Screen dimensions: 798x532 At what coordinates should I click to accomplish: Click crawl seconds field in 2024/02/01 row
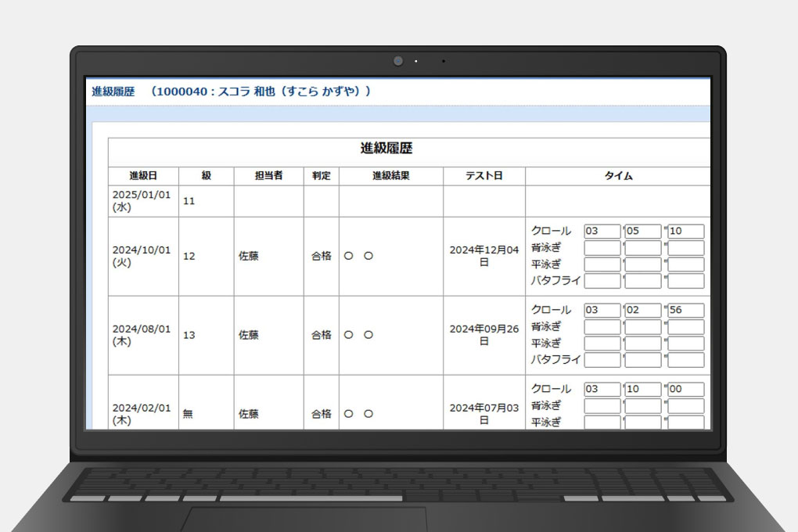pos(643,389)
